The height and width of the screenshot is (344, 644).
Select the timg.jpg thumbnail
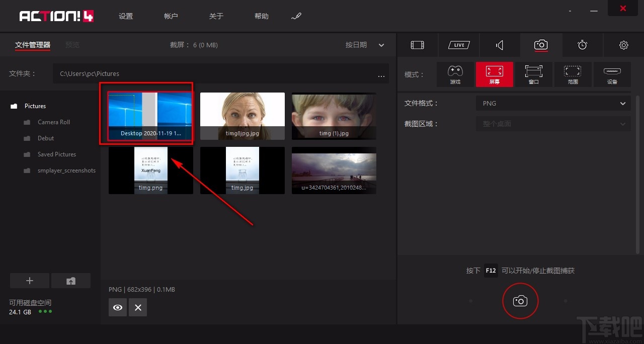243,170
